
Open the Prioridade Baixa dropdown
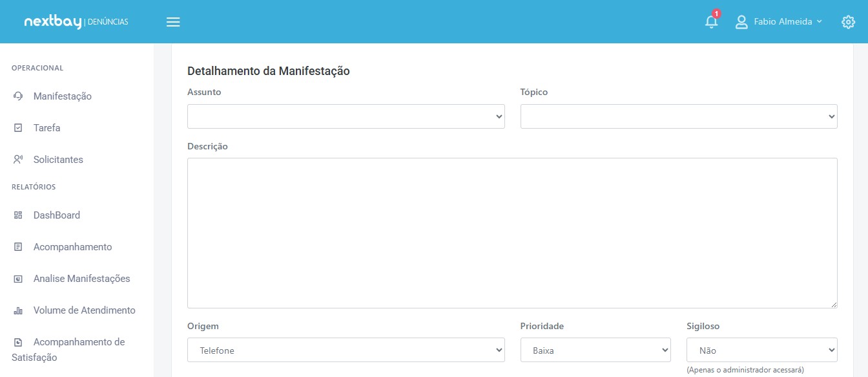tap(595, 350)
